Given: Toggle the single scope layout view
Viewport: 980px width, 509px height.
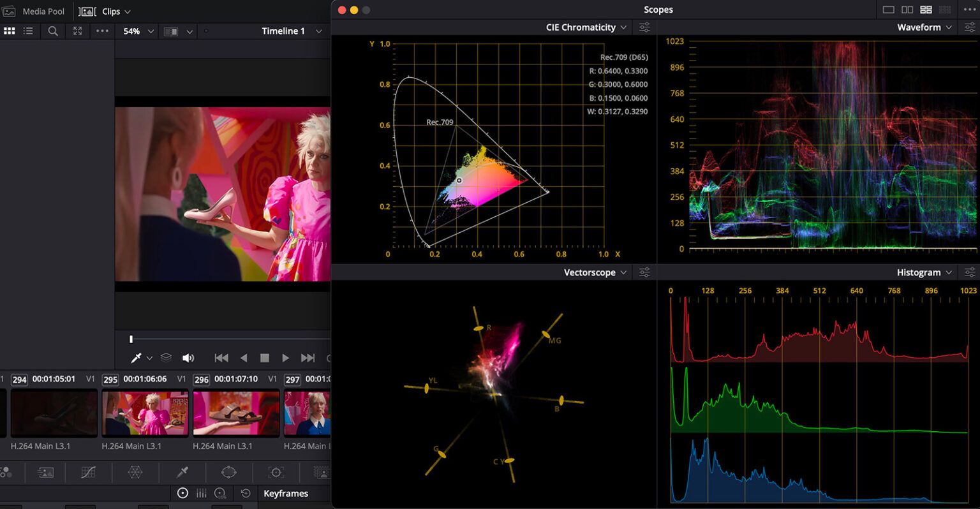Looking at the screenshot, I should click(x=889, y=9).
